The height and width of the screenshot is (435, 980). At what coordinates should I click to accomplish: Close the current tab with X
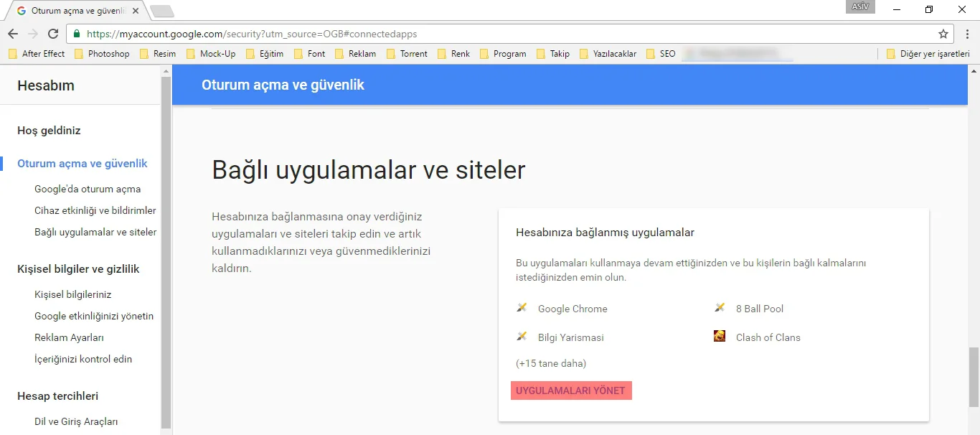pos(136,11)
